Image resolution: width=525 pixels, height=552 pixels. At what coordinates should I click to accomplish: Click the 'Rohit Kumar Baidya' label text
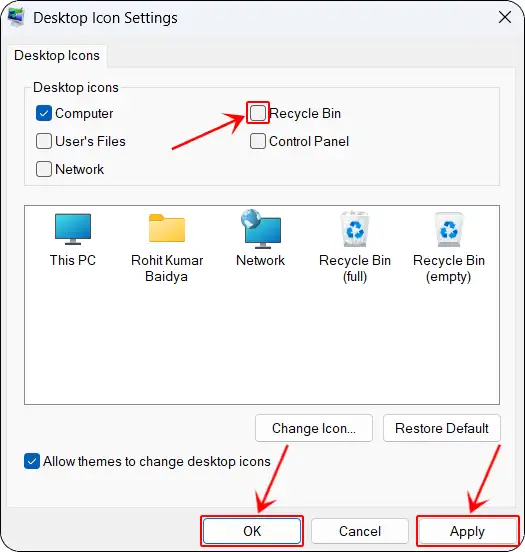[x=167, y=268]
